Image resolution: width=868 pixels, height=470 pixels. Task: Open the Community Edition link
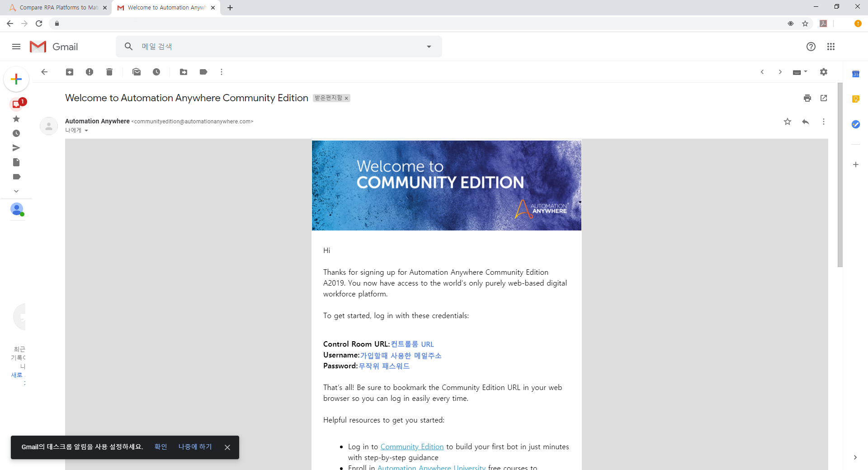pyautogui.click(x=412, y=446)
